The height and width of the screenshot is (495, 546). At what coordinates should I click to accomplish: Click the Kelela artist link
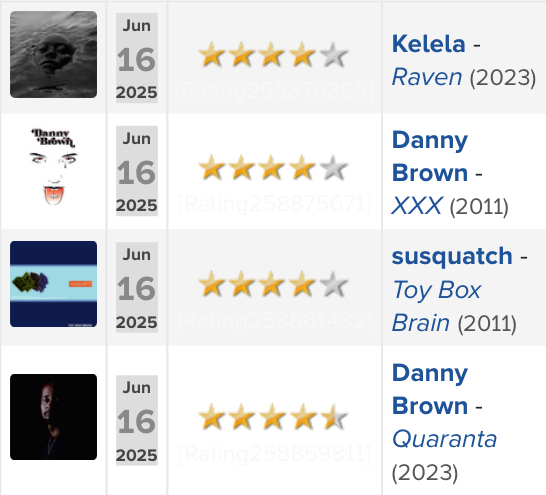tap(428, 44)
